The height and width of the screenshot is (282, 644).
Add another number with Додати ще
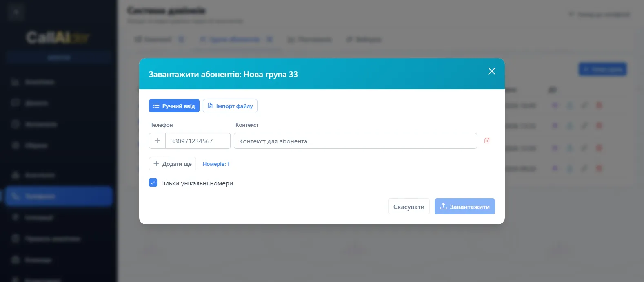coord(173,164)
